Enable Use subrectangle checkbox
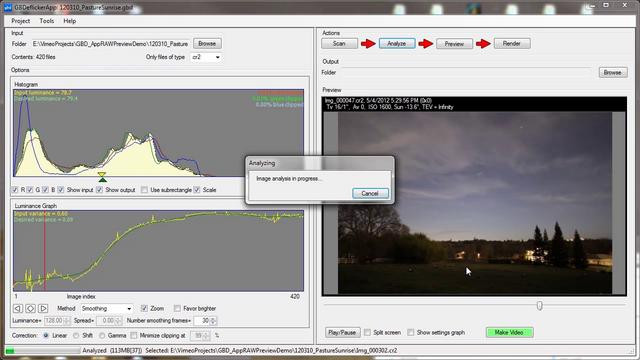The width and height of the screenshot is (640, 360). [x=144, y=190]
